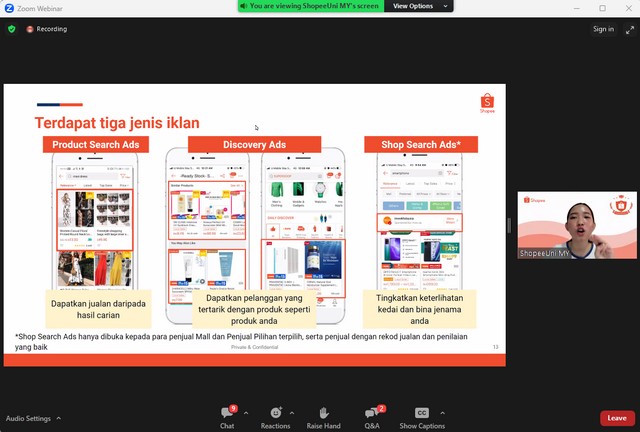Enter full screen mode using the arrows icon
The width and height of the screenshot is (640, 432).
coord(628,29)
